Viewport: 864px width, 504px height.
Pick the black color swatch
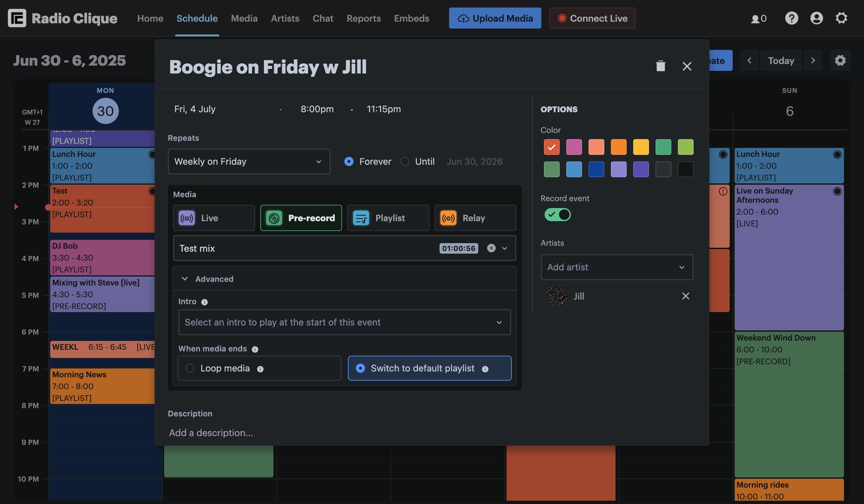(685, 169)
